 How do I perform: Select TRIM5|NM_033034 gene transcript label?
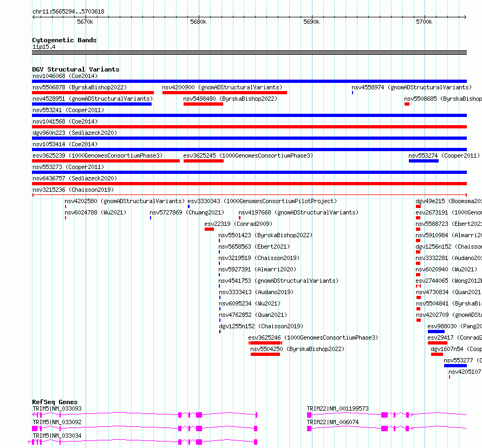[x=57, y=436]
